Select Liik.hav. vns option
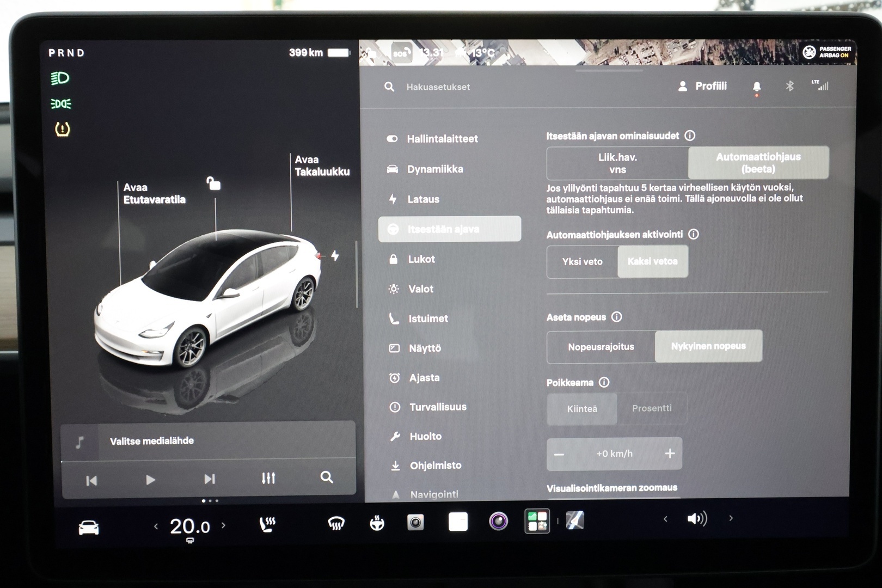This screenshot has height=588, width=882. (x=617, y=163)
